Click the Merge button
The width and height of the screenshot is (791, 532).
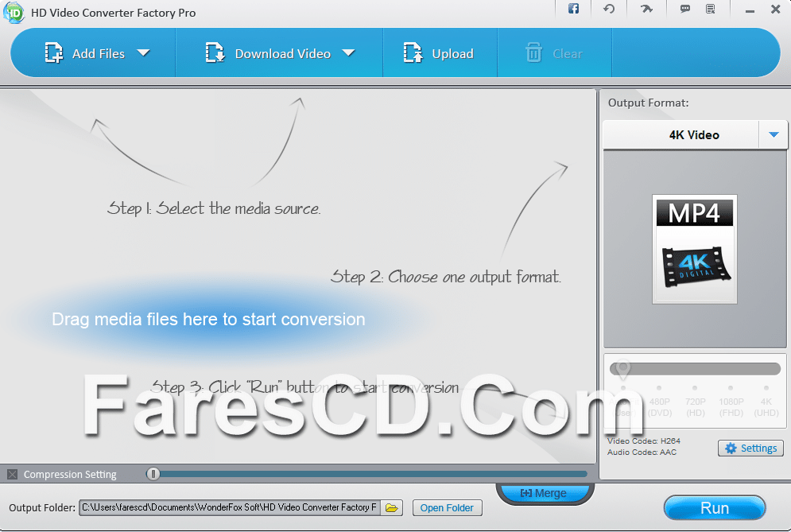pyautogui.click(x=545, y=492)
